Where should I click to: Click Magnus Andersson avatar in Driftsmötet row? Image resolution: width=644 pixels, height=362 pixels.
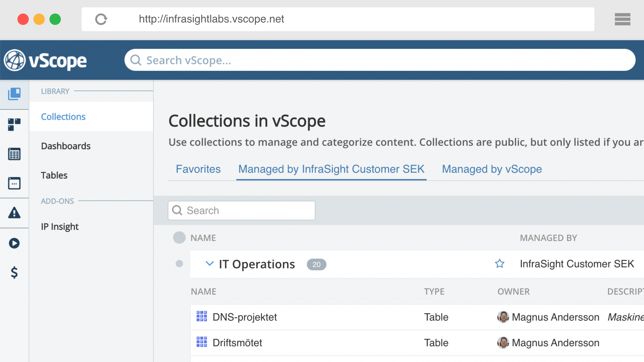tap(503, 342)
